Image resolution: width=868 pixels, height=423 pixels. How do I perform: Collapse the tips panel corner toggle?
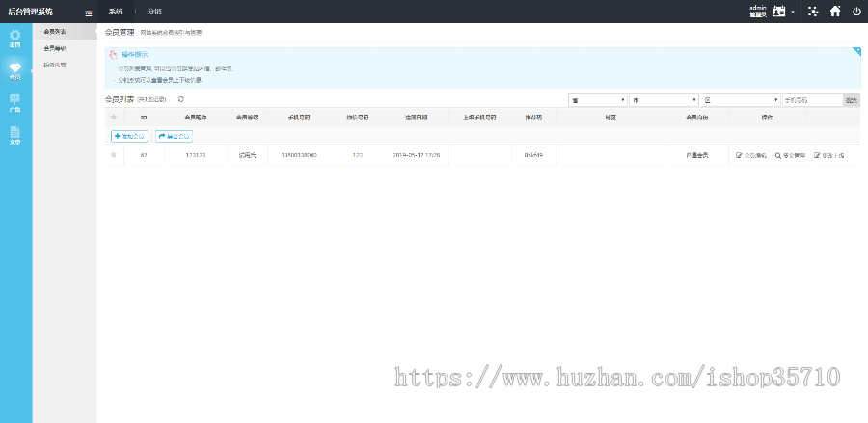[857, 51]
